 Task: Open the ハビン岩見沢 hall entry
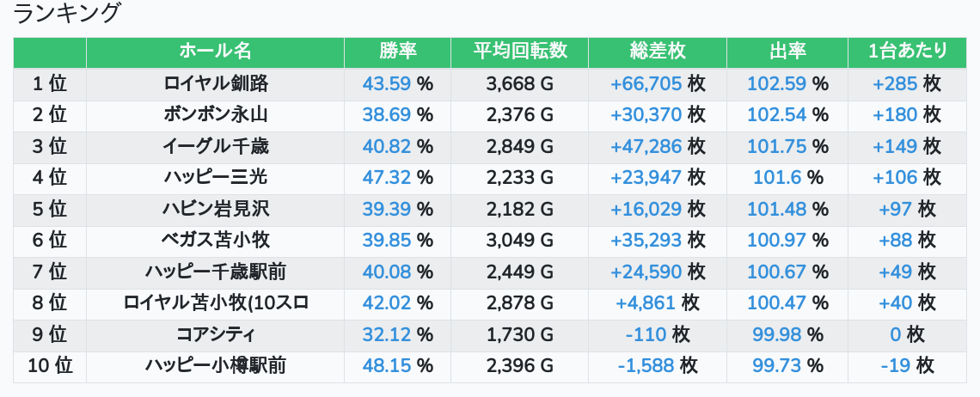215,209
